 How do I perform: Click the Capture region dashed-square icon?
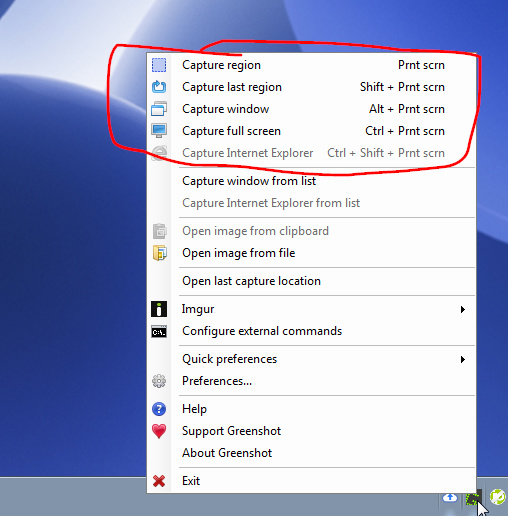coord(159,65)
